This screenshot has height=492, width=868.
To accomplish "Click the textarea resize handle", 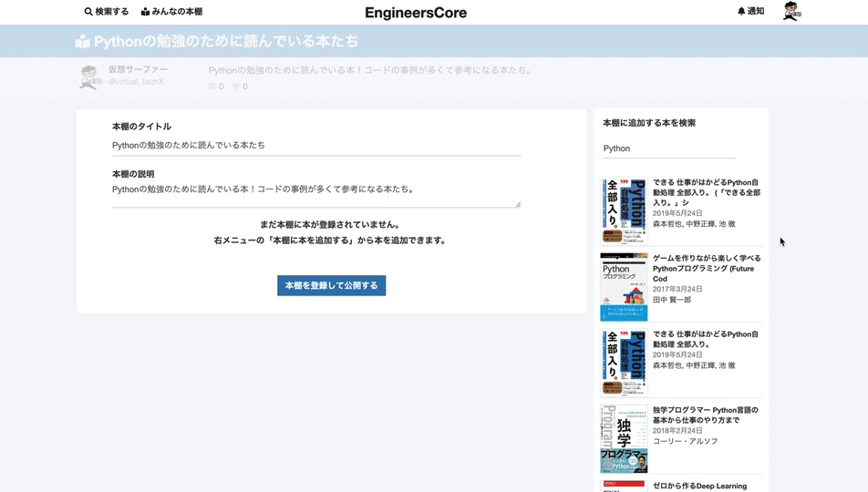I will point(518,204).
